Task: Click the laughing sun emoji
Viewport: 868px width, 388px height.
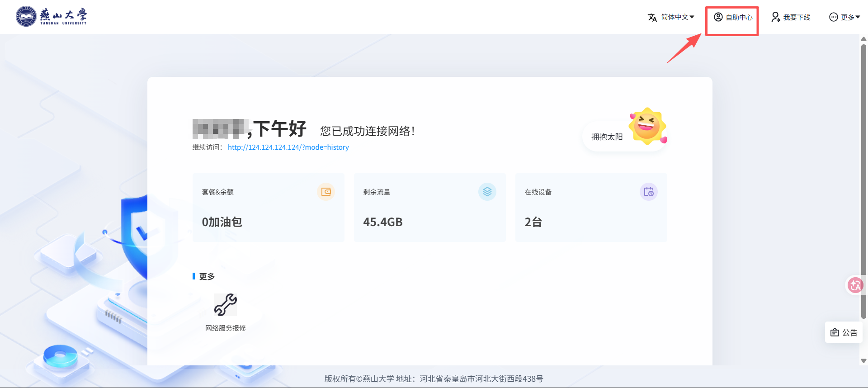Action: pyautogui.click(x=647, y=127)
